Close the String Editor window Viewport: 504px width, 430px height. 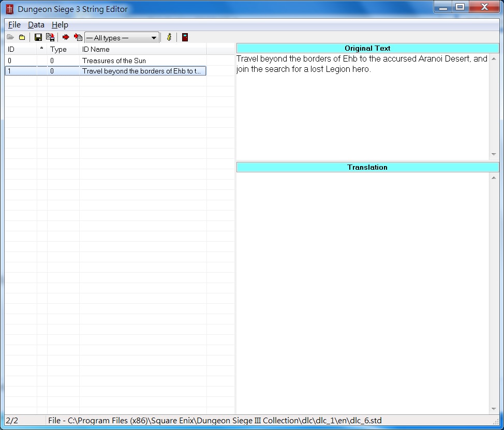(x=484, y=7)
